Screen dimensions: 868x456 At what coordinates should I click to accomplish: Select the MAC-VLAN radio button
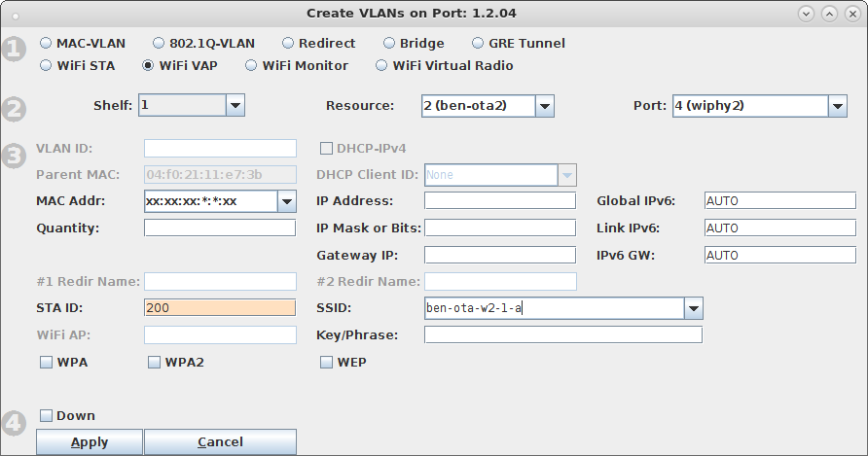coord(46,44)
